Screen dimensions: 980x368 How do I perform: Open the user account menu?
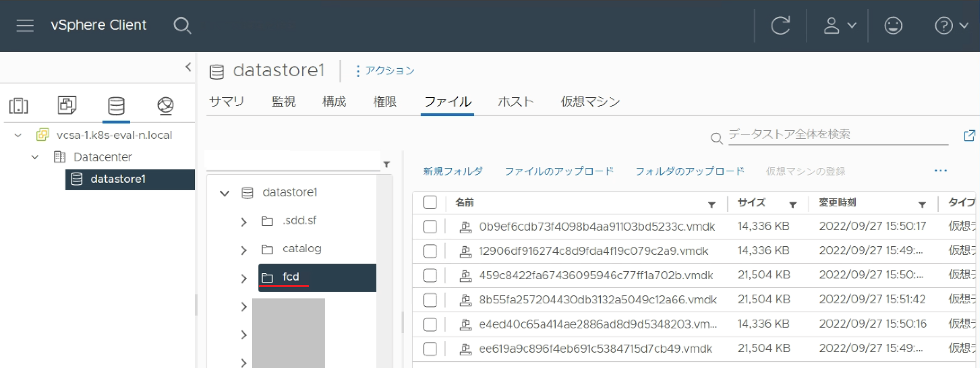(839, 26)
